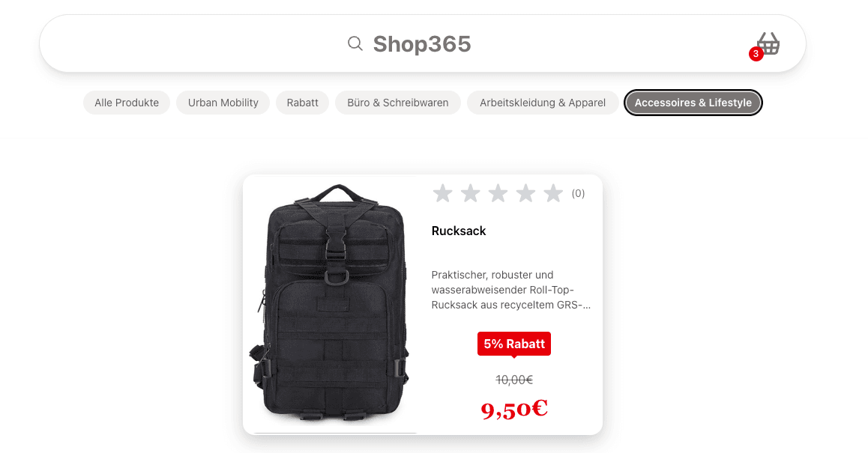Screen dimensions: 868x453
Task: Click the black backpack product image
Action: tap(331, 304)
